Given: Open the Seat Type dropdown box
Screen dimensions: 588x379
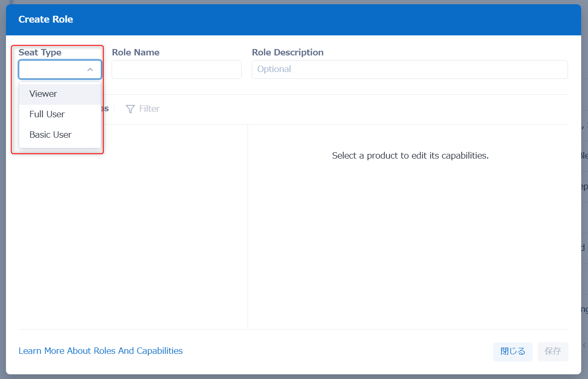Looking at the screenshot, I should pos(60,69).
